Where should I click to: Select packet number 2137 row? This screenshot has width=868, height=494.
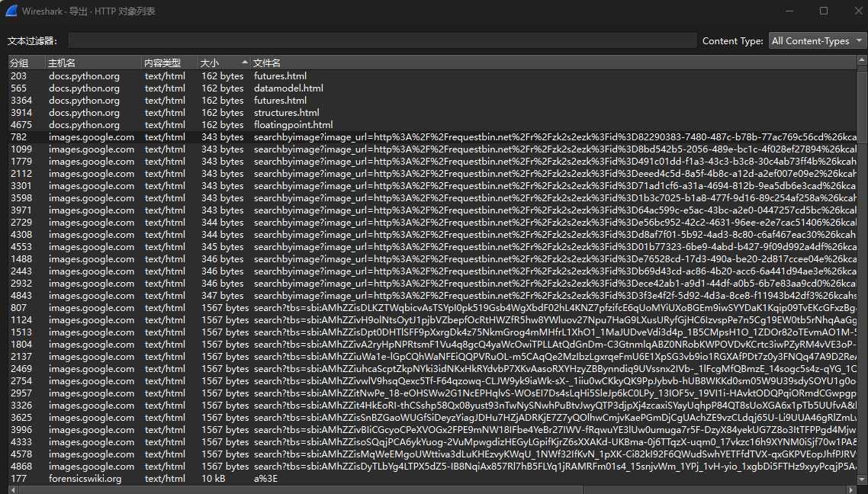coord(432,356)
